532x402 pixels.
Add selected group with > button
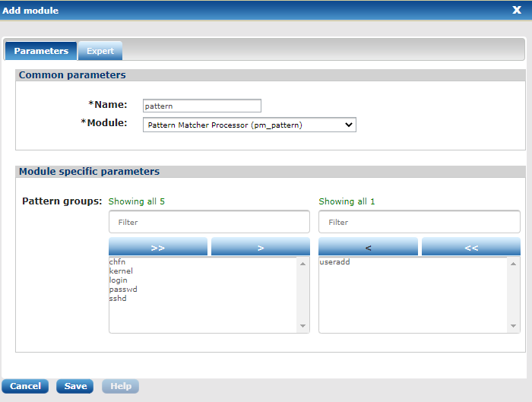tap(260, 247)
